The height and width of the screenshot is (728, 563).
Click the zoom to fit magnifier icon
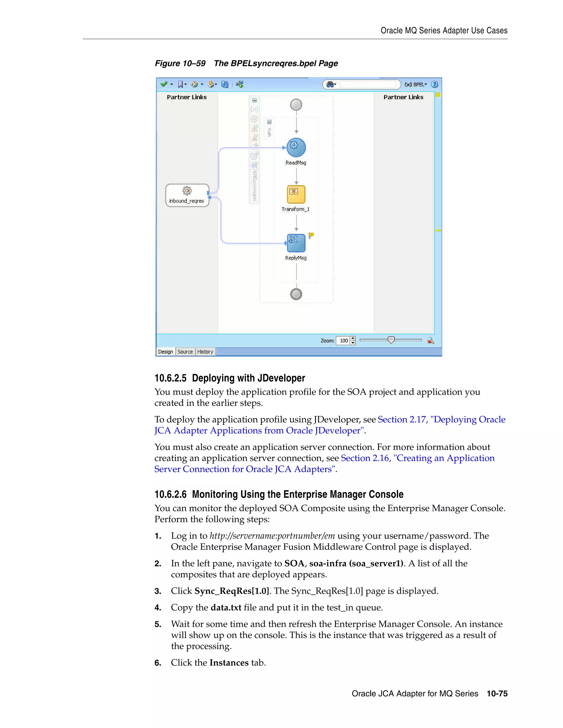(430, 340)
